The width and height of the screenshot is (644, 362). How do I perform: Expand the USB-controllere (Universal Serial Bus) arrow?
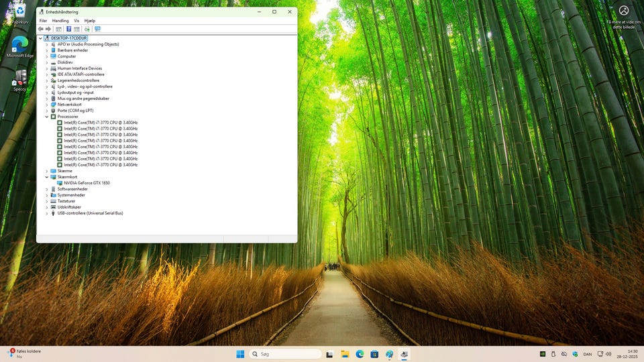[x=47, y=213]
